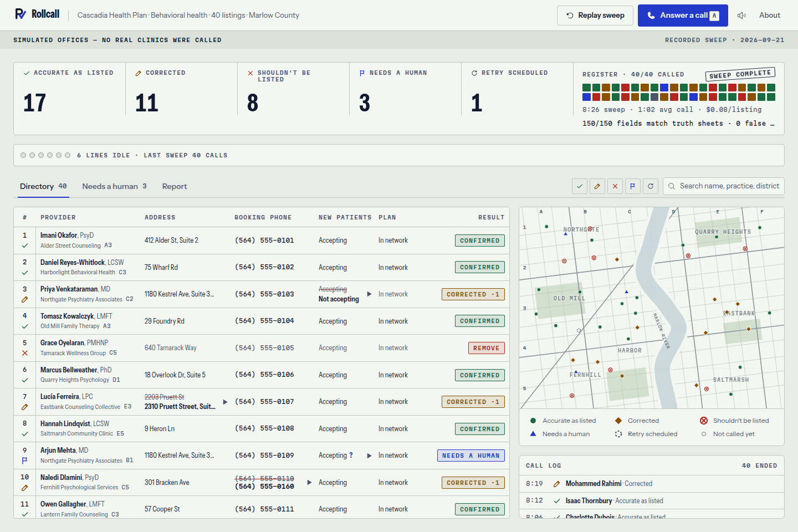The height and width of the screenshot is (532, 798).
Task: Click pencil status icon under row 3
Action: (25, 299)
